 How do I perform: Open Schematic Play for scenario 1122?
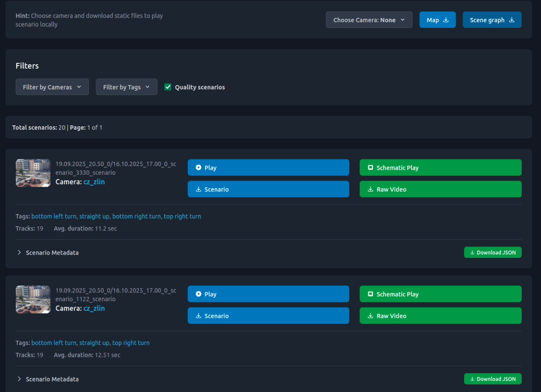(440, 294)
